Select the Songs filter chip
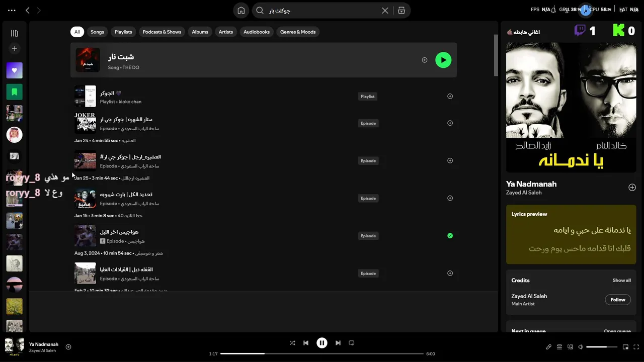The width and height of the screenshot is (644, 362). point(97,32)
